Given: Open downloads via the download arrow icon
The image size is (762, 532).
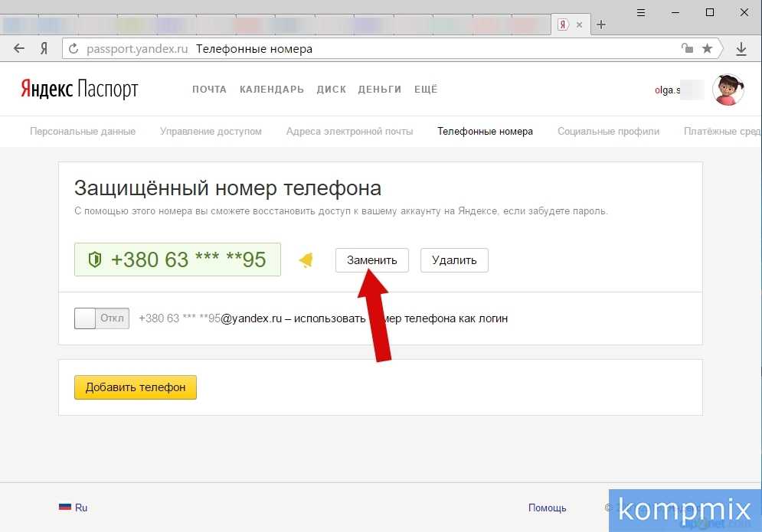Looking at the screenshot, I should pos(741,49).
